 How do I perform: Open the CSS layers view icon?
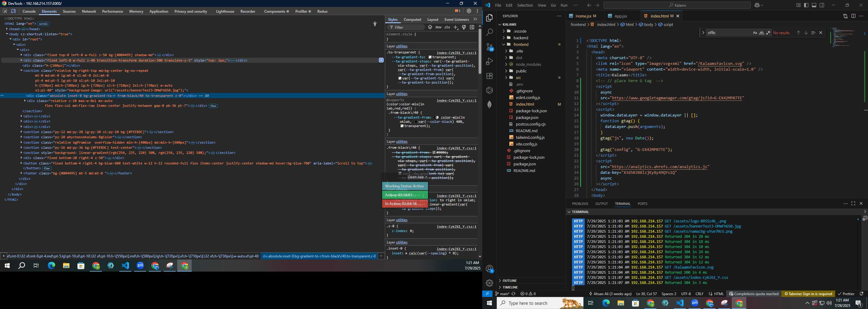coord(430,27)
